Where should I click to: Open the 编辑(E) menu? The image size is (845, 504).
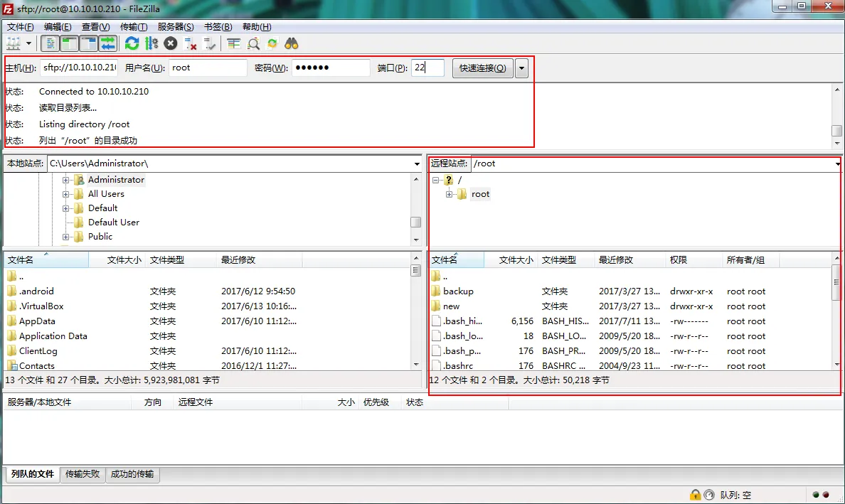[x=58, y=27]
